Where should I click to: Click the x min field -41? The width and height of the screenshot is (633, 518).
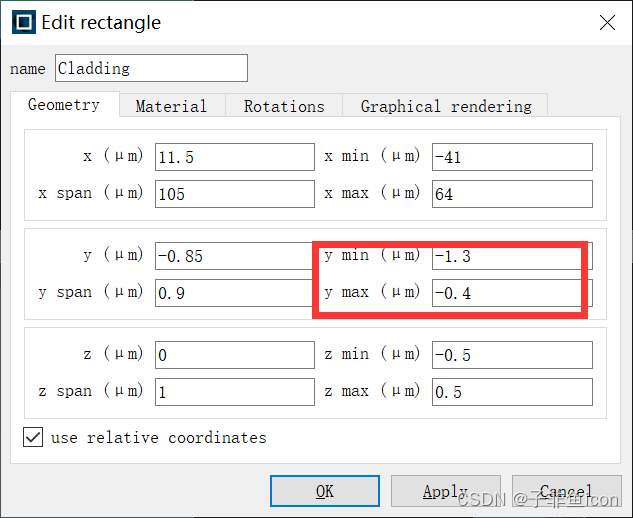(x=512, y=157)
